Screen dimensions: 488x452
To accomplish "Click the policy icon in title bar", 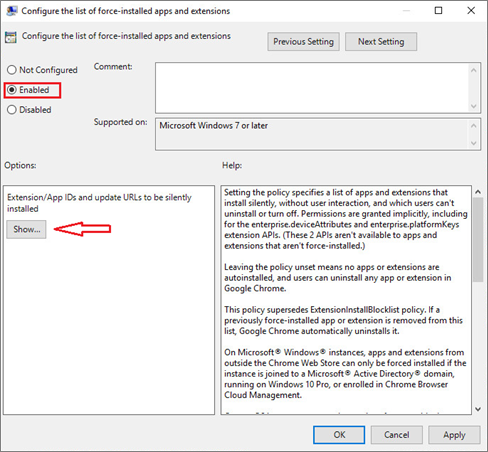I will pyautogui.click(x=12, y=11).
